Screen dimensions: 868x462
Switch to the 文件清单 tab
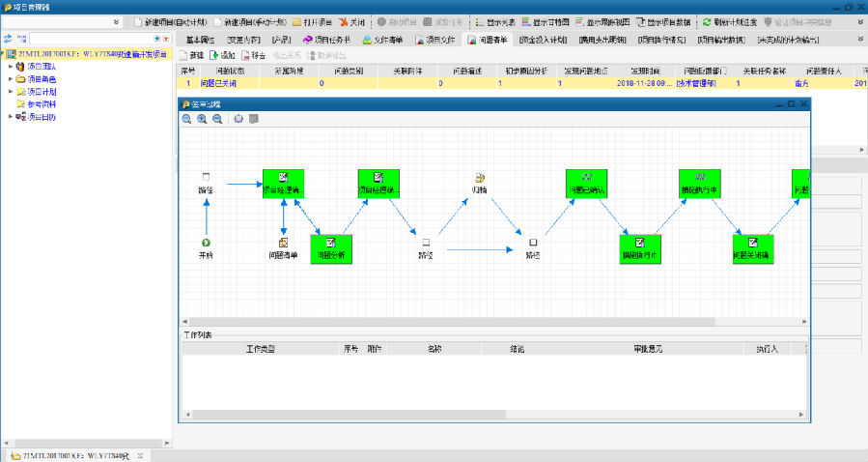pos(384,40)
